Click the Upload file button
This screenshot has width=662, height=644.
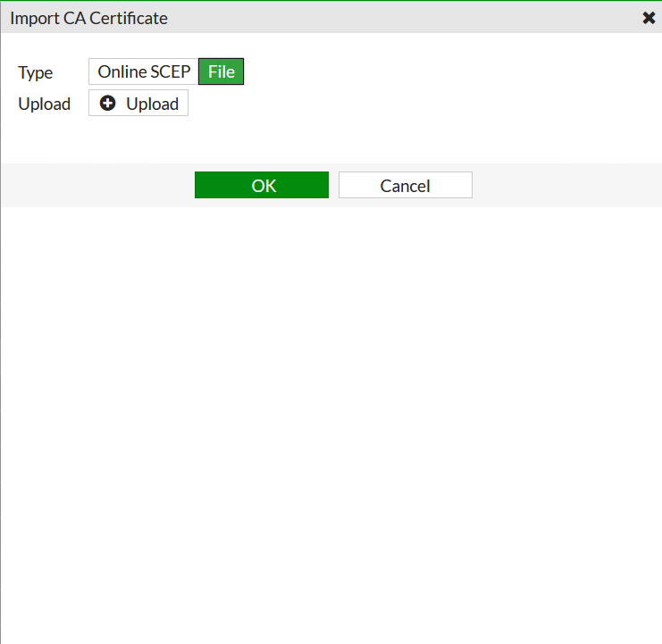click(x=138, y=104)
